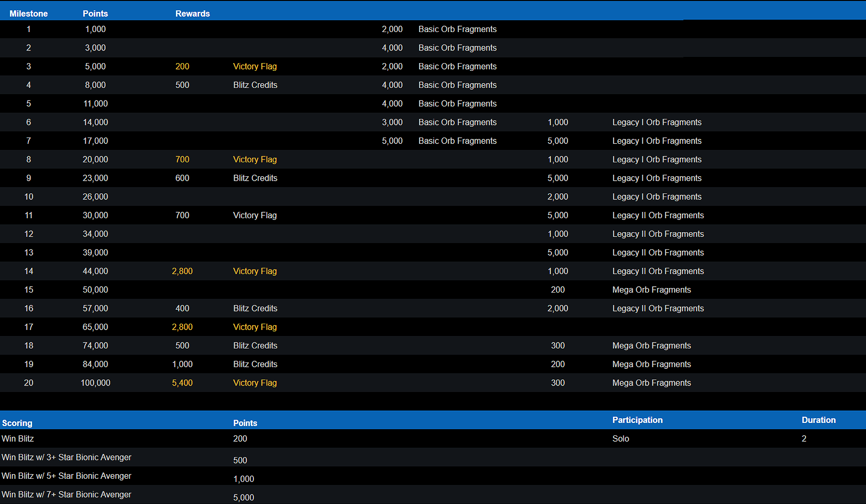The image size is (866, 504).
Task: Click the 500 Blitz Credits reward at milestone 4
Action: coord(182,85)
